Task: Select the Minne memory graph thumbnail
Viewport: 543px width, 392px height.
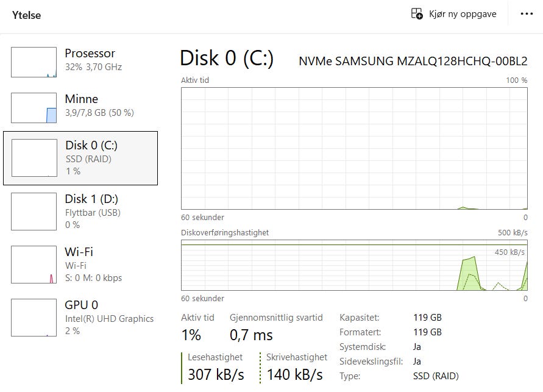Action: pos(34,108)
